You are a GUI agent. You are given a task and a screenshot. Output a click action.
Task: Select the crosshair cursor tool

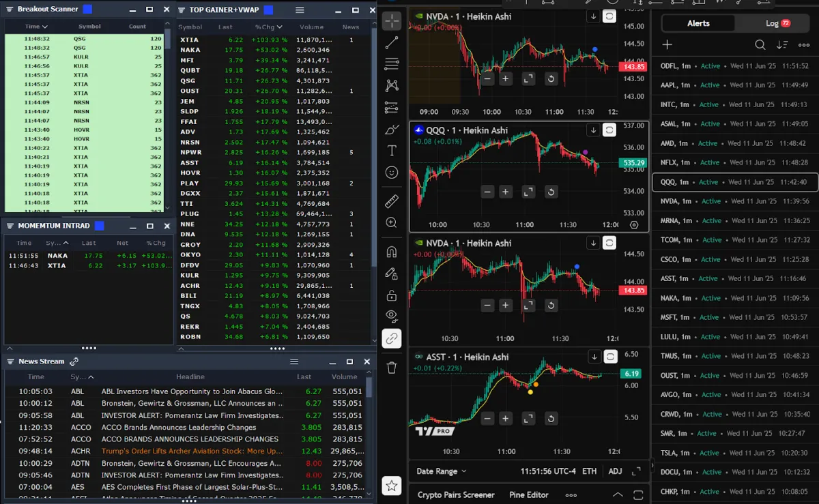[392, 20]
